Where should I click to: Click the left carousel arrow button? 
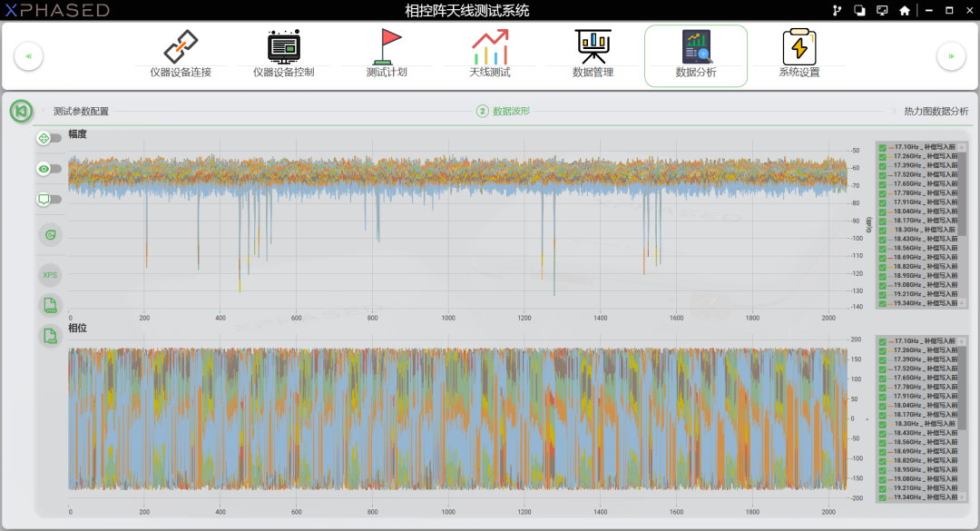click(x=28, y=56)
